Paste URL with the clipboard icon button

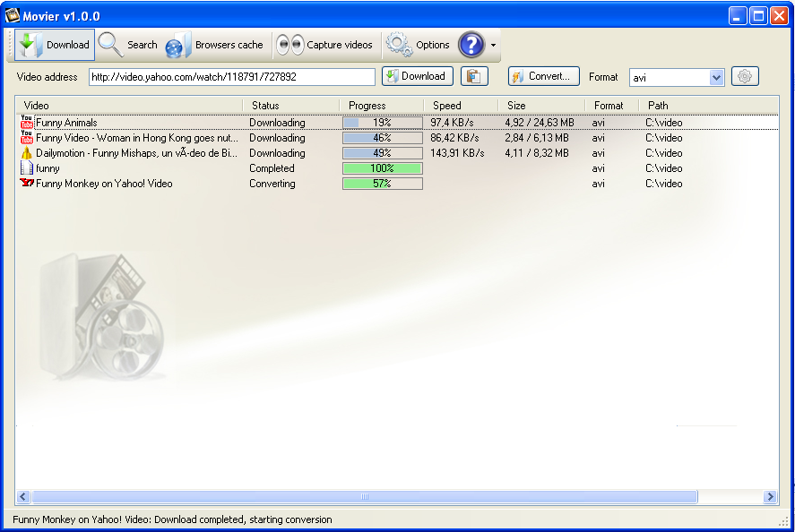[474, 76]
